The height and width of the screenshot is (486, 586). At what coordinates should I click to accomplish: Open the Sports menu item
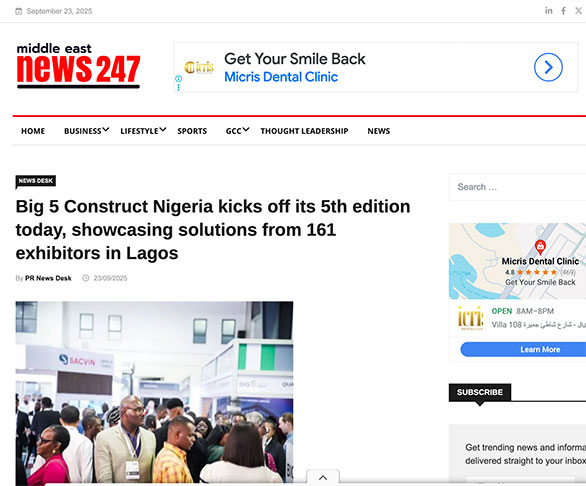click(x=192, y=131)
